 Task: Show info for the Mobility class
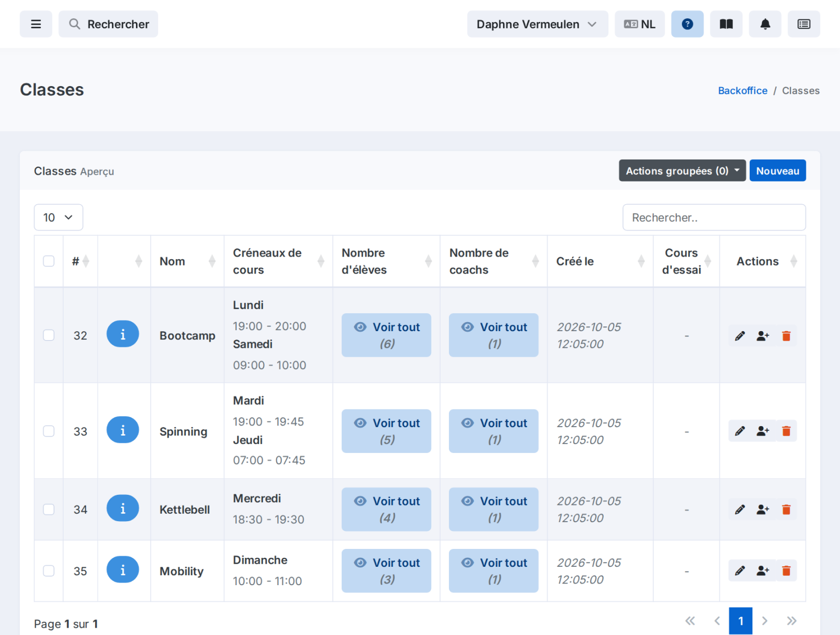(123, 570)
